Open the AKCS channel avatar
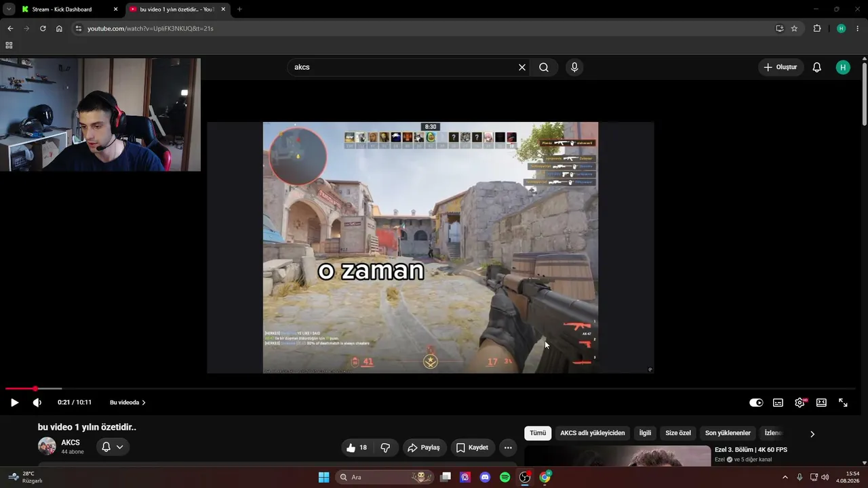This screenshot has height=488, width=868. (47, 446)
